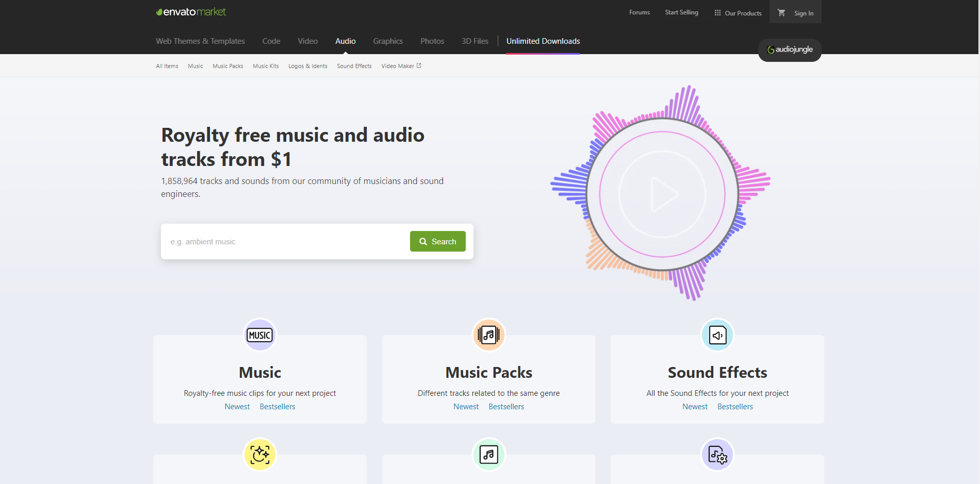The image size is (980, 484).
Task: Click Start Selling link
Action: point(681,12)
